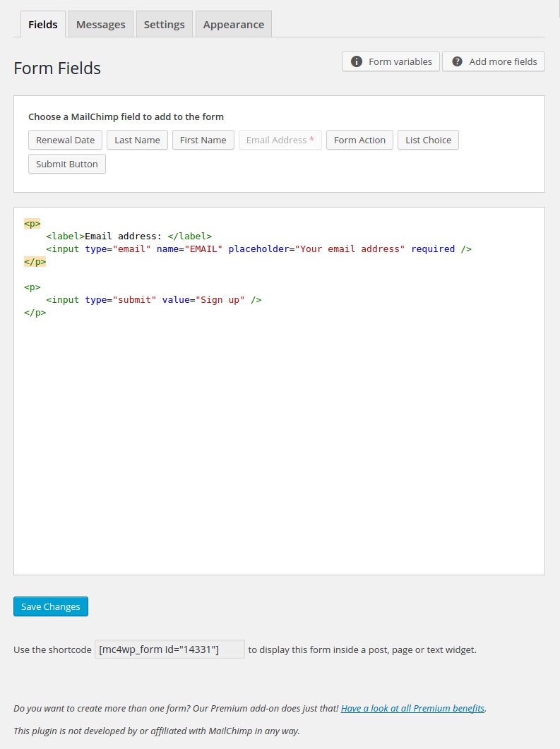Open the Premium benefits link
Image resolution: width=560 pixels, height=749 pixels.
point(412,708)
